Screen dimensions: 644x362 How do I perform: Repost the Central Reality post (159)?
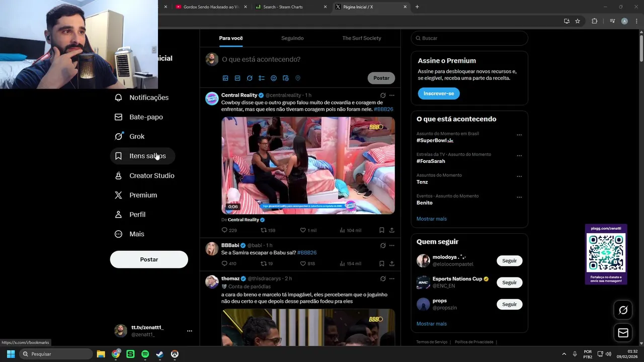coord(268,230)
